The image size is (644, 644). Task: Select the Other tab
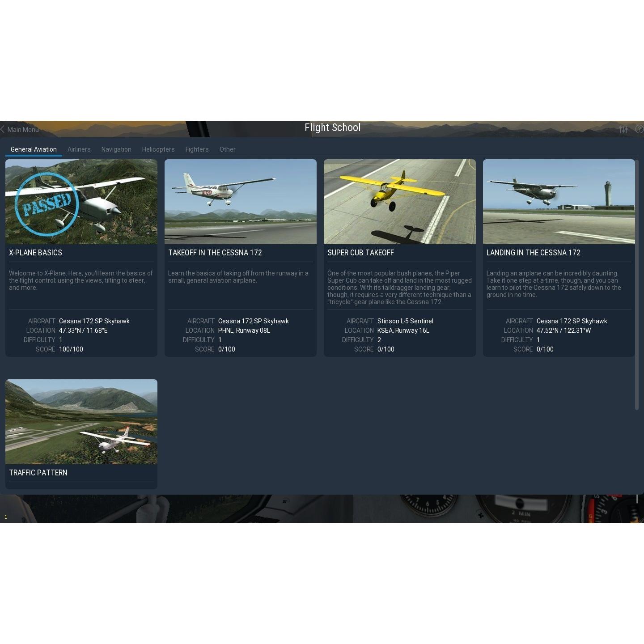coord(227,149)
